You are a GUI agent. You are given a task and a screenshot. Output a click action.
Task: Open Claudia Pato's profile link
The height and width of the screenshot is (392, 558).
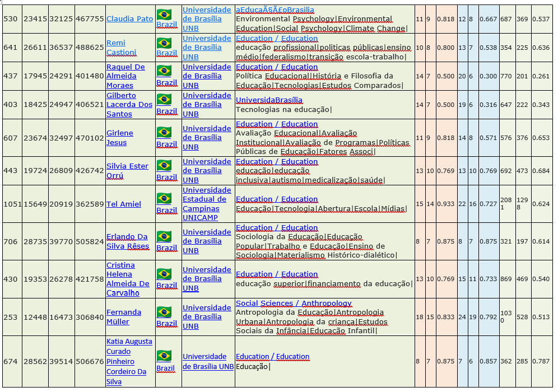point(129,19)
